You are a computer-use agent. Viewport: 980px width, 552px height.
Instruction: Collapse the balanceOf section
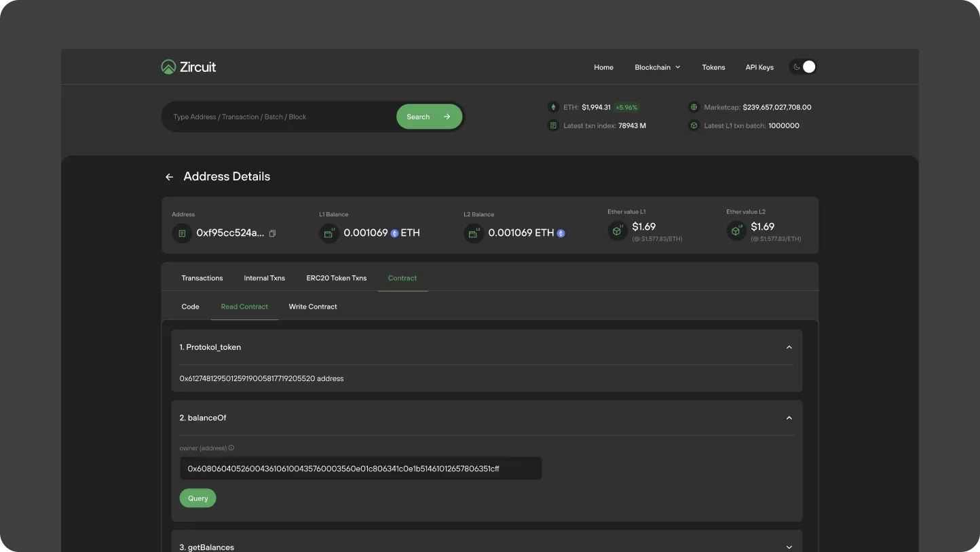coord(789,418)
